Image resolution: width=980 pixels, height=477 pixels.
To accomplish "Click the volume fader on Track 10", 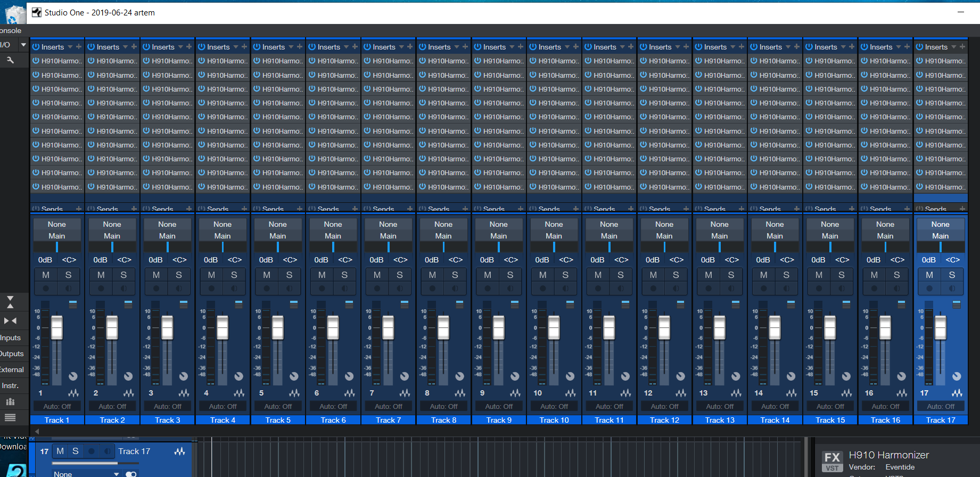I will tap(554, 327).
